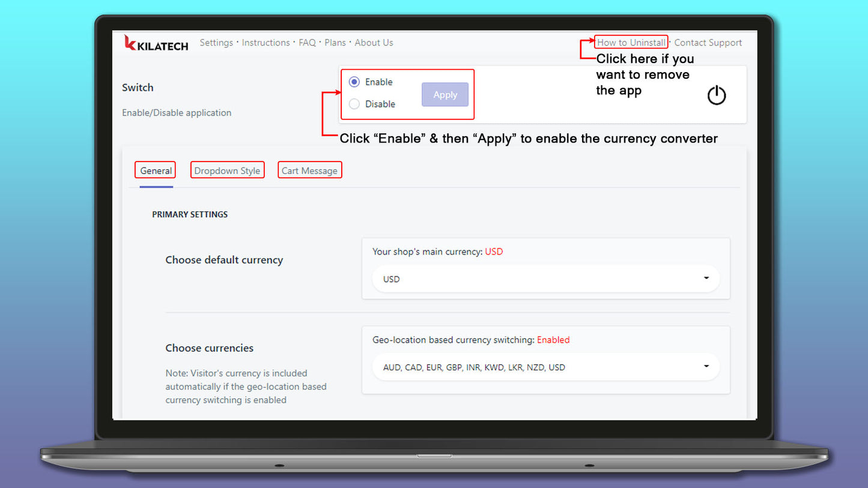Click the red USD main currency text
Viewport: 868px width, 488px height.
(x=494, y=252)
